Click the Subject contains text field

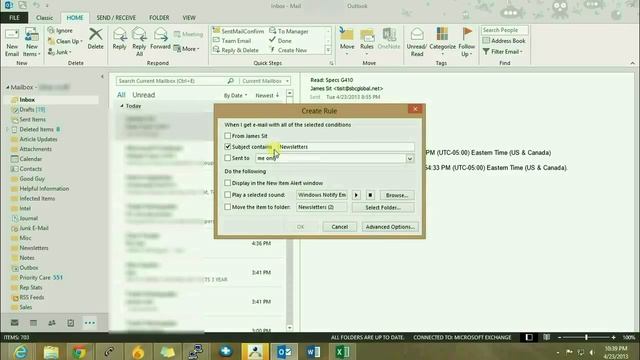click(345, 147)
